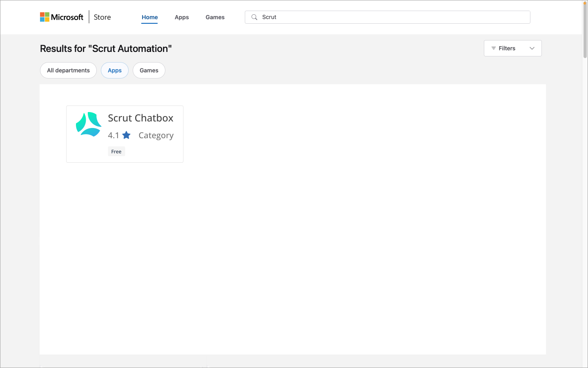Select the All departments pill
The width and height of the screenshot is (588, 368).
click(x=68, y=70)
